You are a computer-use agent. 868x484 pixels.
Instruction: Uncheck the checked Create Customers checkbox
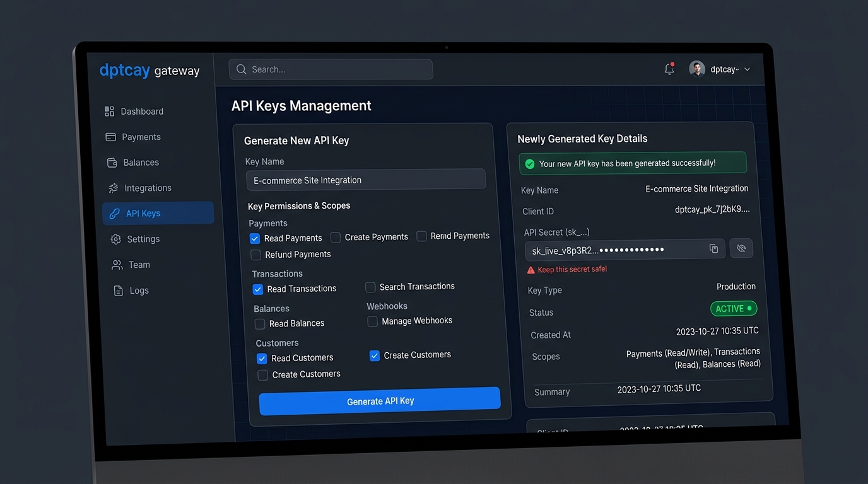click(x=375, y=355)
